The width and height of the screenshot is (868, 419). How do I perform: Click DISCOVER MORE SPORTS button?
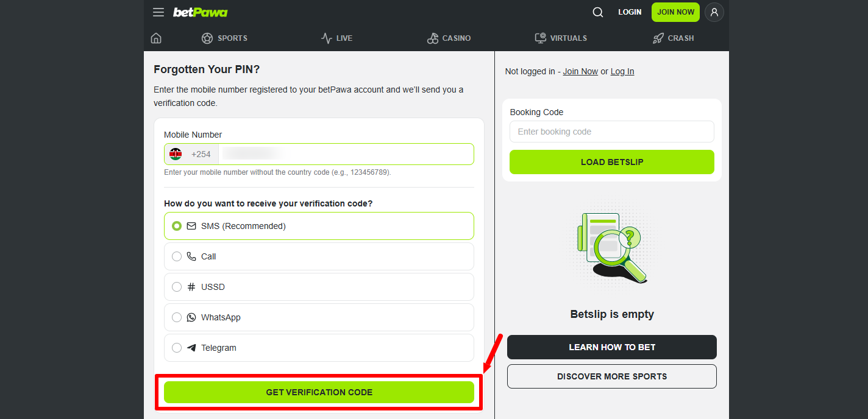612,376
